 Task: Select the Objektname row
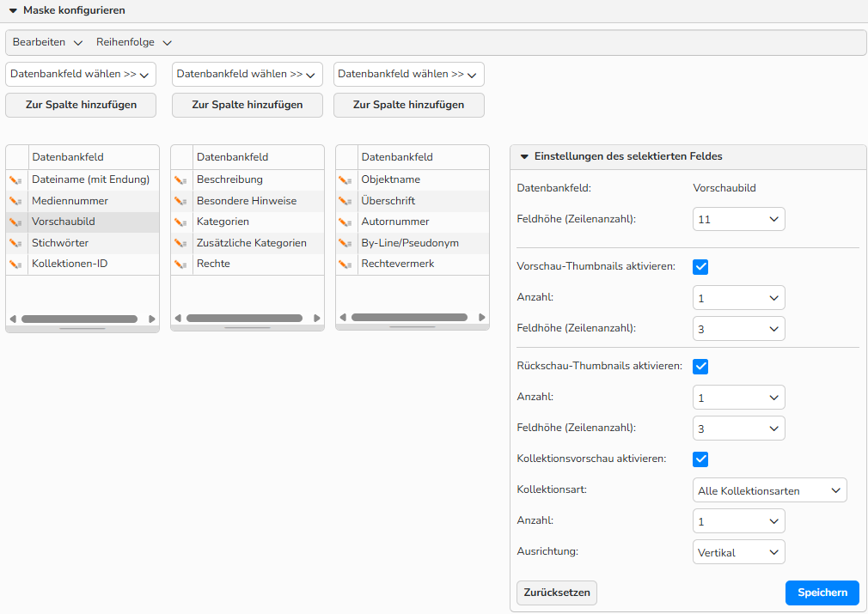pyautogui.click(x=413, y=180)
